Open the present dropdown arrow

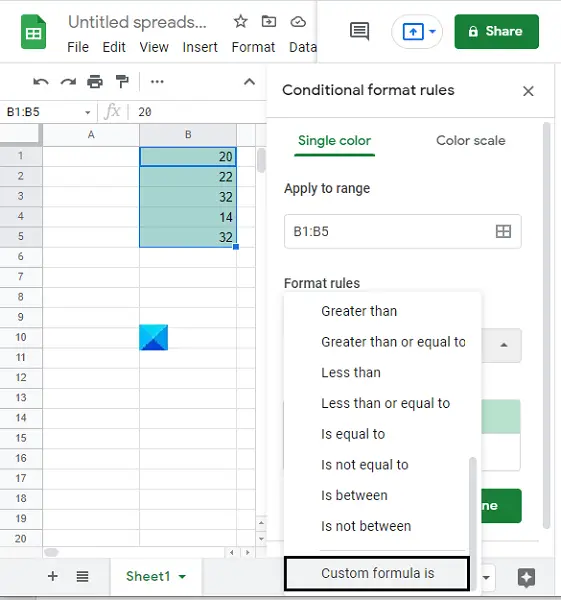(432, 31)
